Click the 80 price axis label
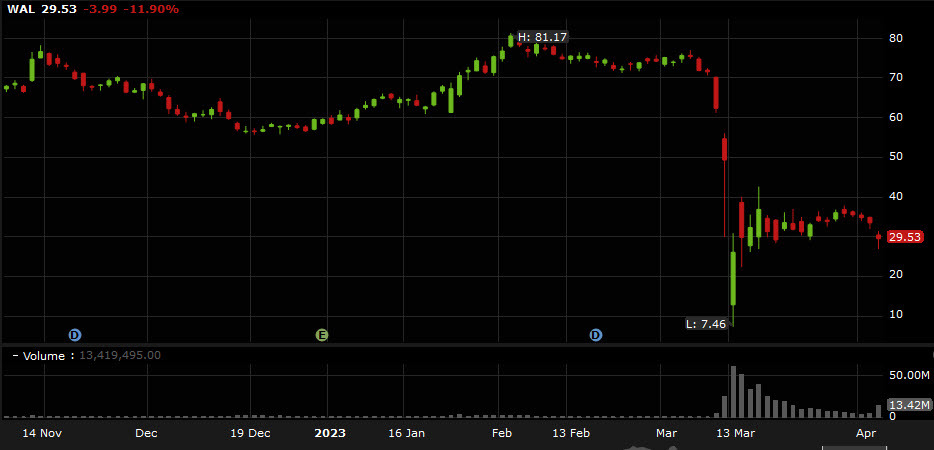 896,38
